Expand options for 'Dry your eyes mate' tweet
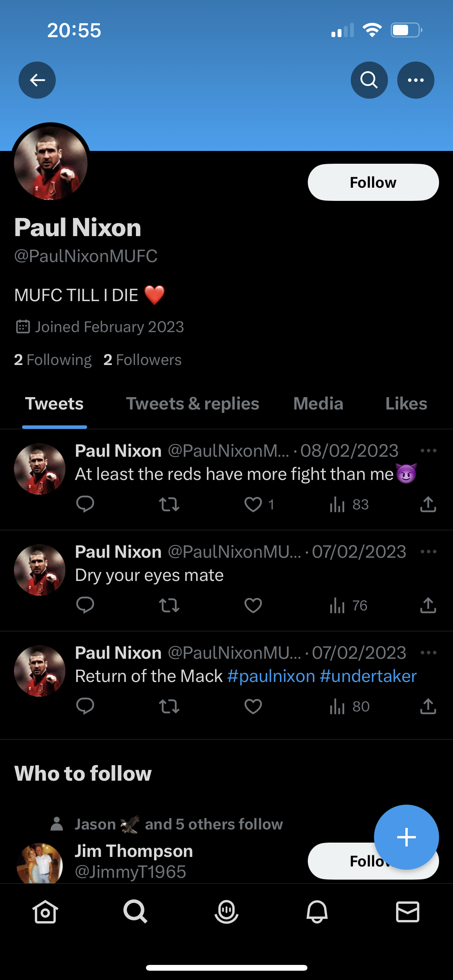 click(x=428, y=552)
